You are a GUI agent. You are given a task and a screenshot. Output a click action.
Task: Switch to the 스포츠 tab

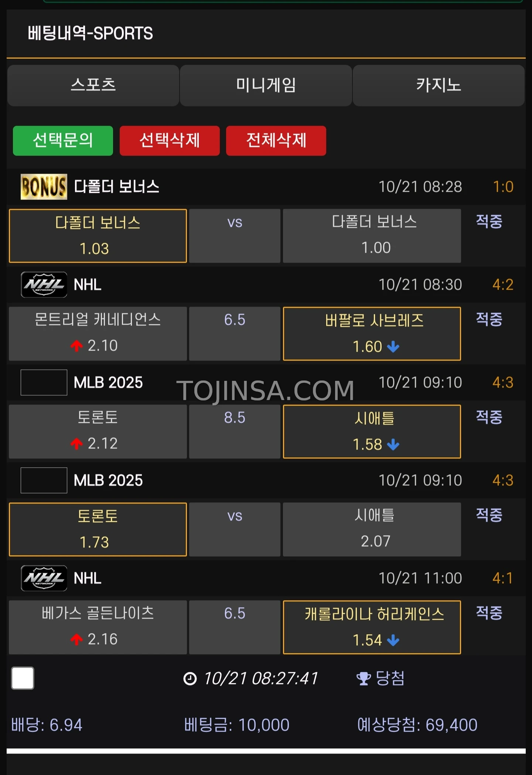tap(93, 85)
